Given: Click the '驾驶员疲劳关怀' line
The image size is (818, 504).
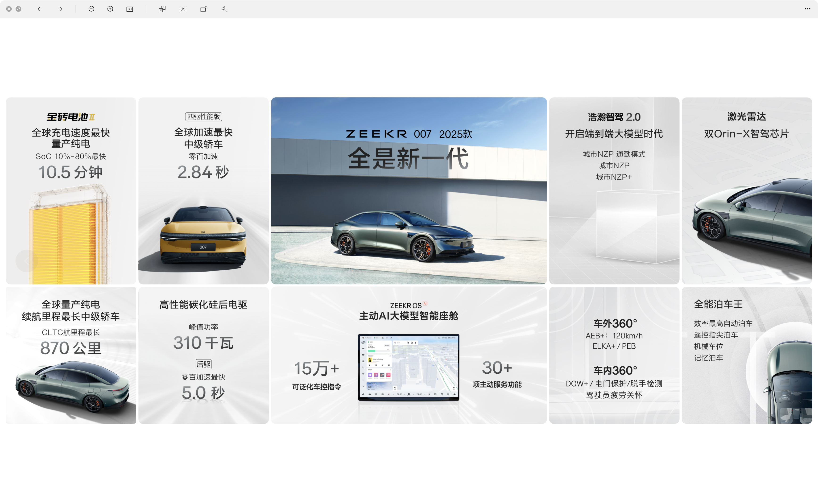Looking at the screenshot, I should coord(614,395).
